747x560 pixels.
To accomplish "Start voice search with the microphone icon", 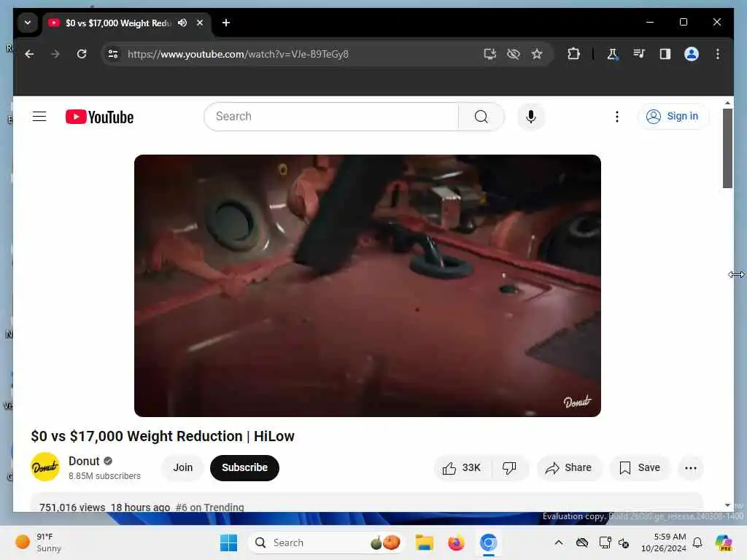I will pyautogui.click(x=531, y=117).
